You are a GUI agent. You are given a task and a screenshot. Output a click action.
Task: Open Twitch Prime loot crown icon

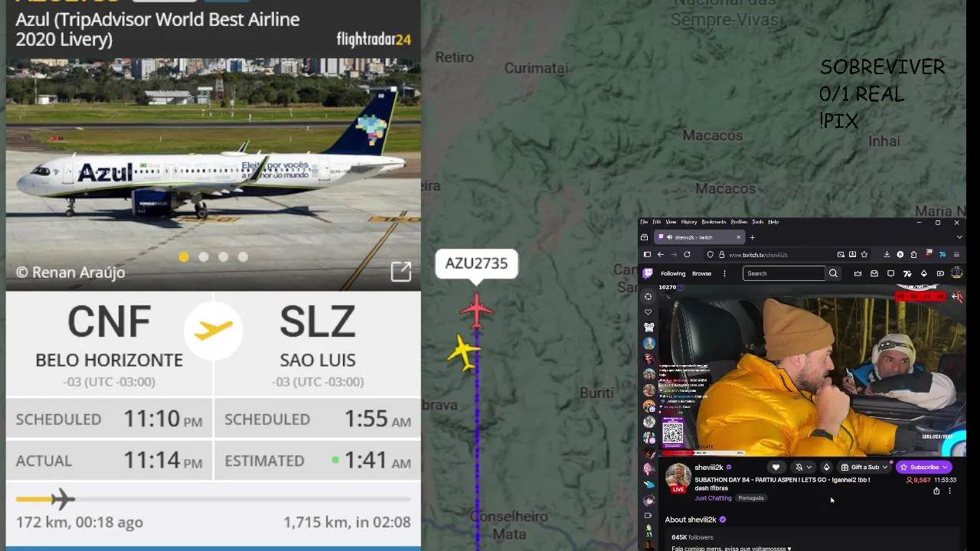[857, 273]
